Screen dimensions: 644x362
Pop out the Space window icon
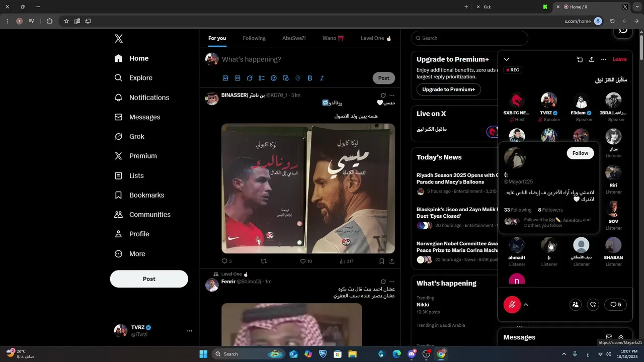tap(580, 59)
